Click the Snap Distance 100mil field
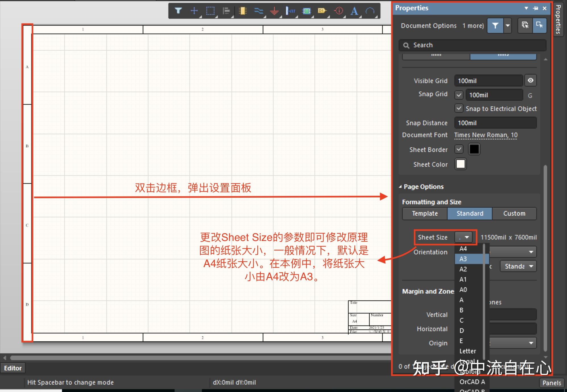This screenshot has width=567, height=392. [495, 123]
